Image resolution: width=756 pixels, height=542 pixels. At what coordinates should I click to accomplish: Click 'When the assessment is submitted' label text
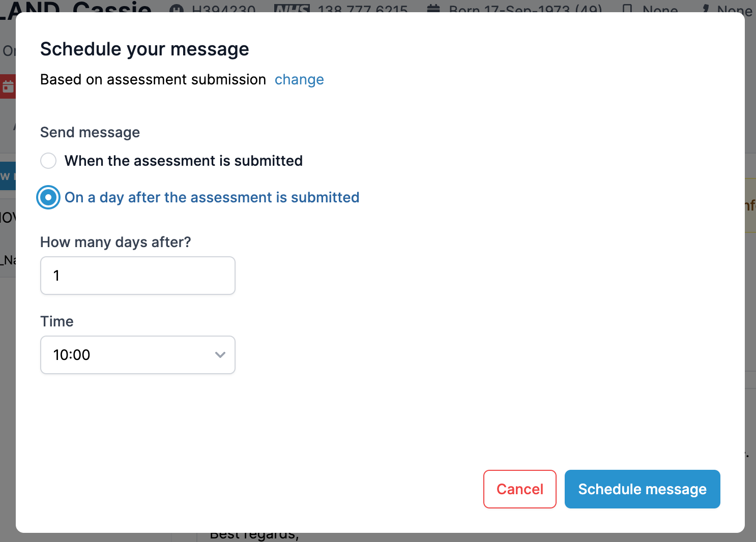[x=183, y=161]
